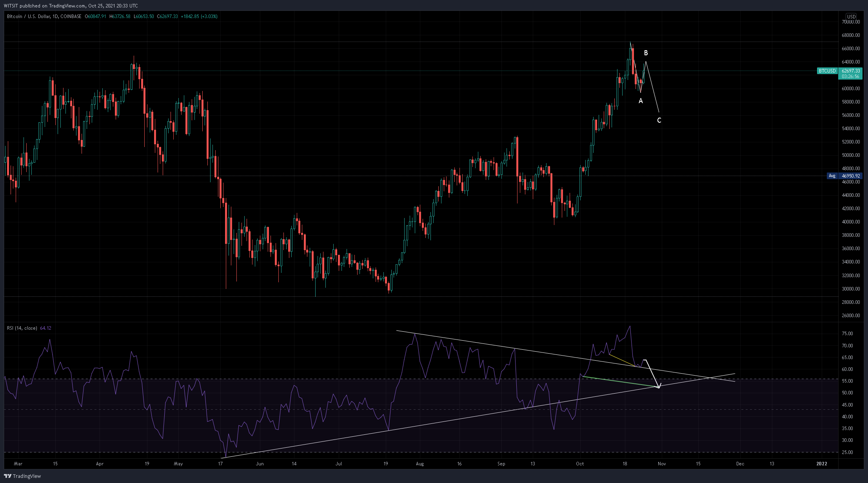Select the yellow trendline in the RSI pane
The width and height of the screenshot is (868, 483).
coord(622,360)
